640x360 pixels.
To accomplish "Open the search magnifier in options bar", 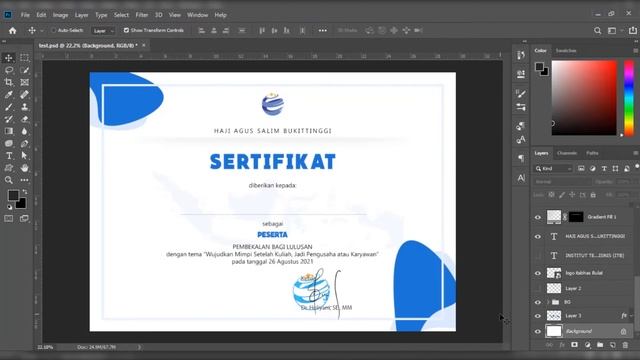I will 598,31.
